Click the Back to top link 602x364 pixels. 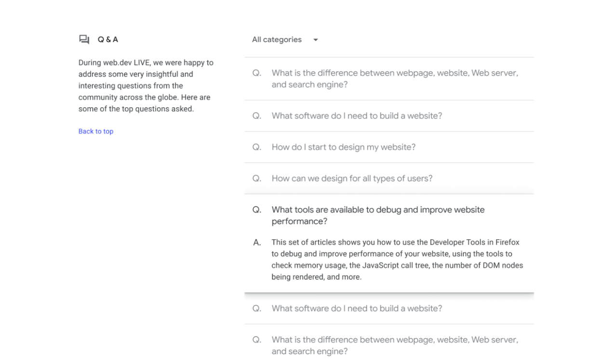pyautogui.click(x=95, y=131)
